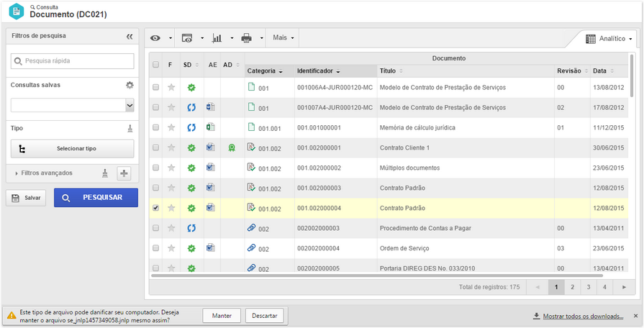Image resolution: width=644 pixels, height=328 pixels.
Task: Click the Pesquisa rápida search field
Action: pos(72,60)
